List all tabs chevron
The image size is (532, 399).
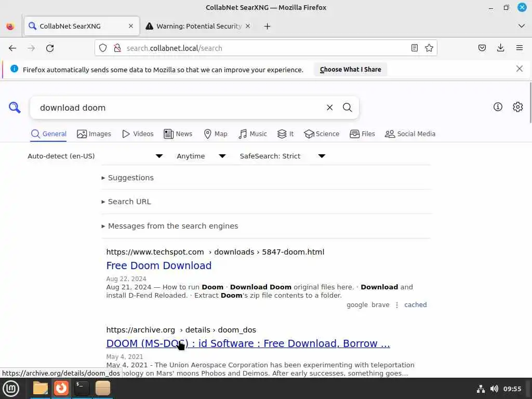pos(522,26)
